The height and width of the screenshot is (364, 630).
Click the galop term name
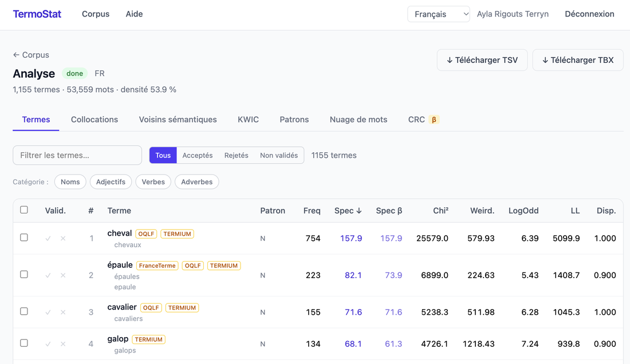pos(118,339)
